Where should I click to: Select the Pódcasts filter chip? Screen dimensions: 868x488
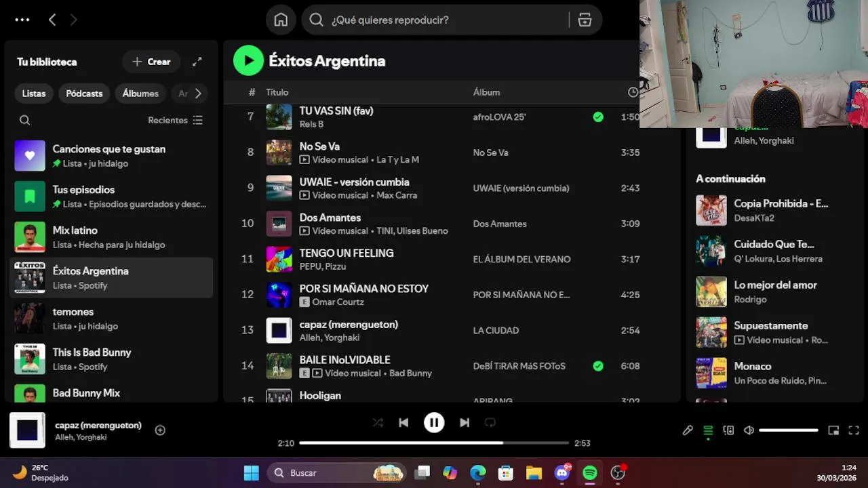pos(84,94)
